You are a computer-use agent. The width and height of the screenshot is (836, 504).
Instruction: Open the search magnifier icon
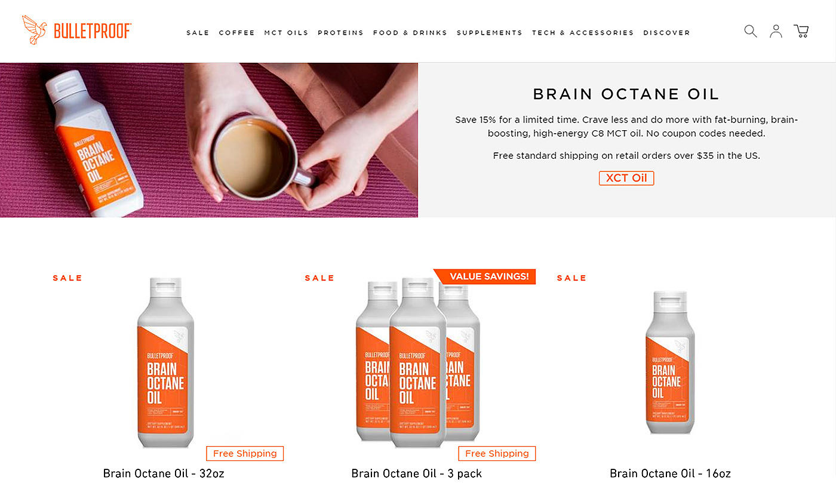click(751, 31)
